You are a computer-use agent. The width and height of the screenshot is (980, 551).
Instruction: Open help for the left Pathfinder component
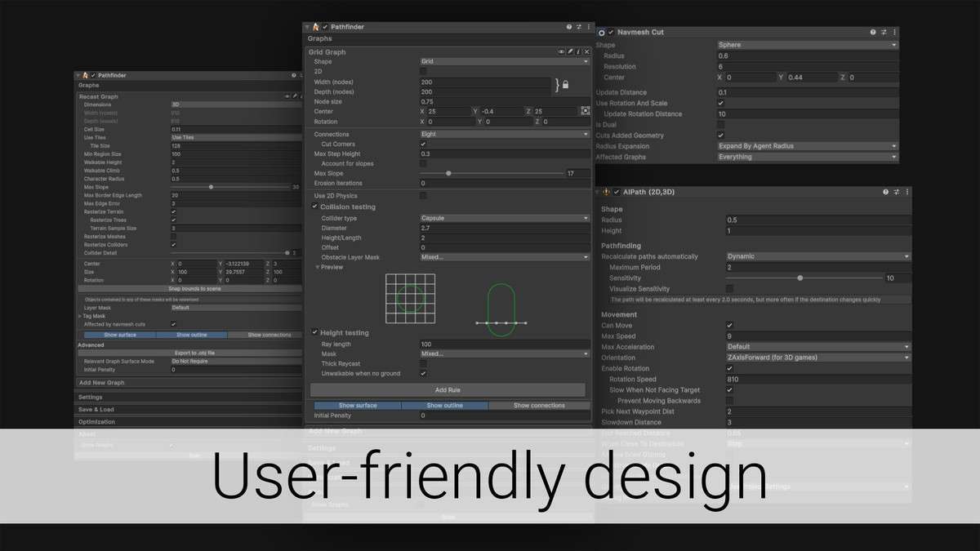[x=293, y=75]
